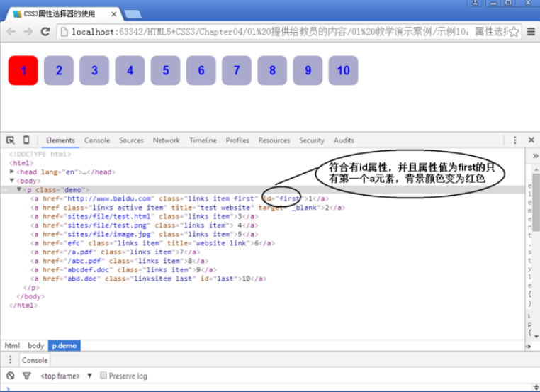
Task: Close the DevTools panel
Action: (x=531, y=140)
